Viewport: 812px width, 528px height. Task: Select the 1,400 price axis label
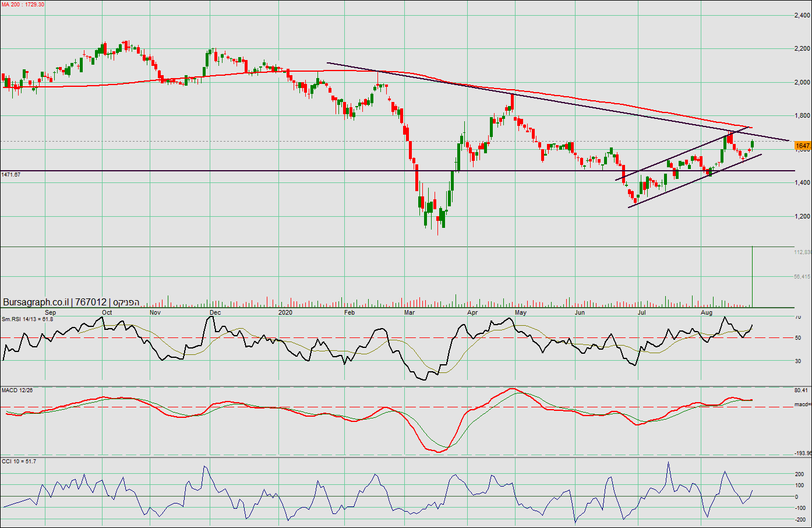[802, 182]
